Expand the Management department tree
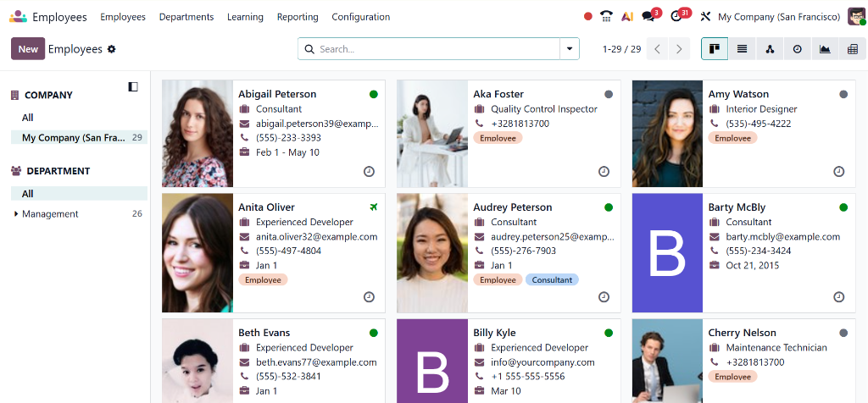The image size is (868, 403). click(16, 214)
